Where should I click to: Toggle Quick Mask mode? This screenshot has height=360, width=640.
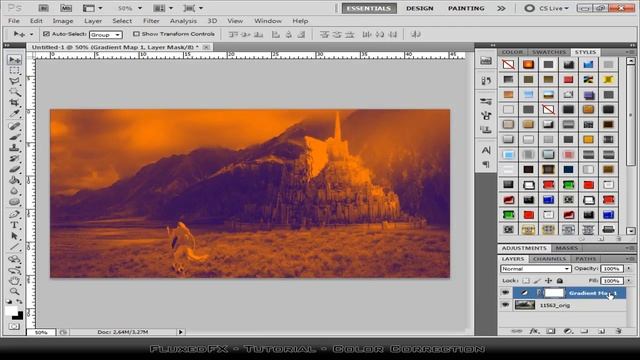14,327
